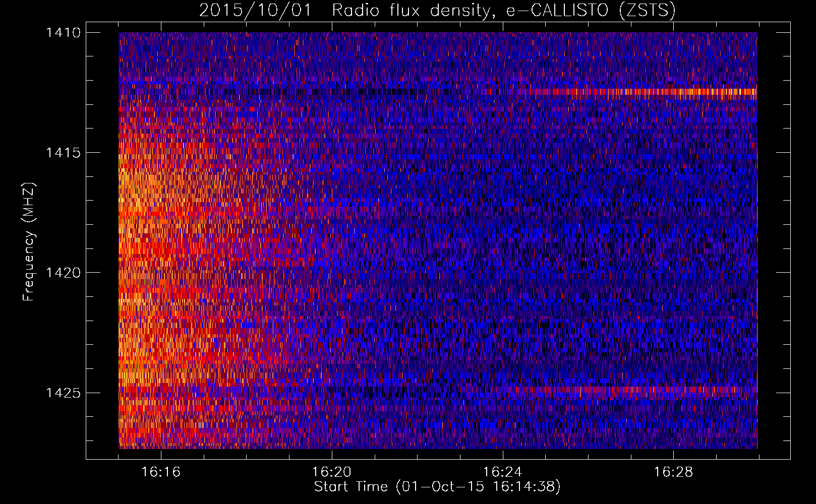
Task: Click the 1415 frequency axis label
Action: tap(63, 153)
